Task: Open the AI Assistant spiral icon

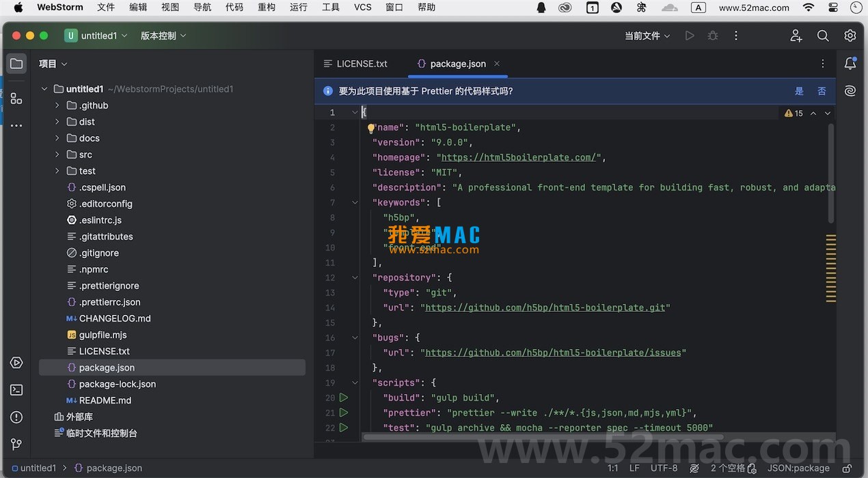Action: click(850, 91)
